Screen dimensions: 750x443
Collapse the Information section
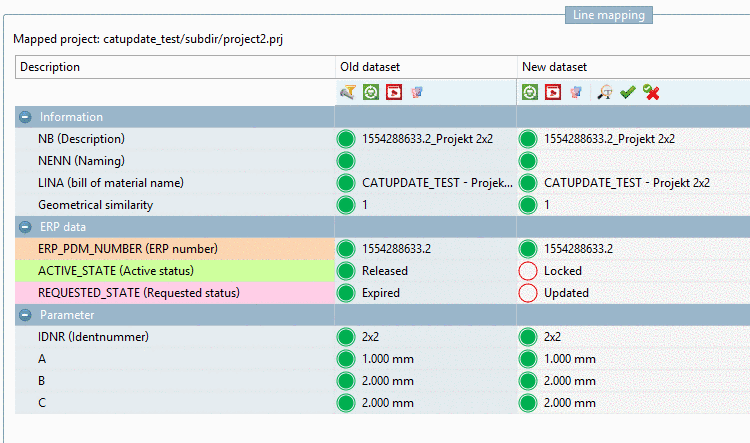click(x=25, y=117)
